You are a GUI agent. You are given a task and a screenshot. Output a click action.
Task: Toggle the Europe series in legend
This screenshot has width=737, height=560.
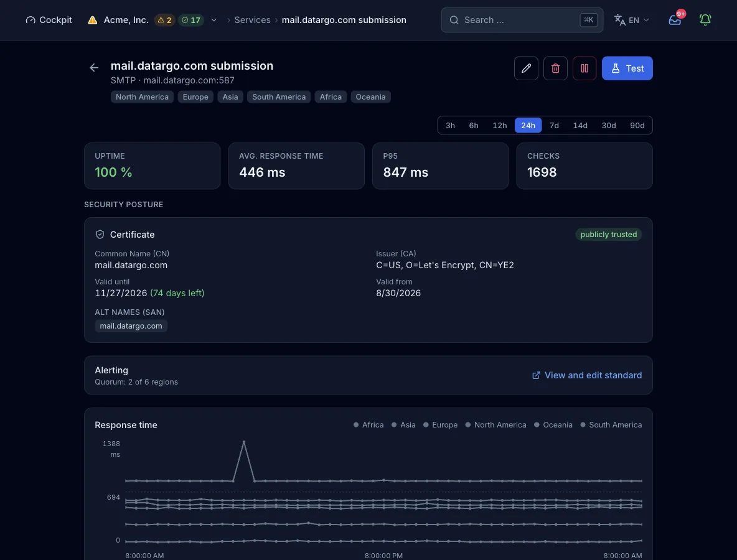(x=441, y=425)
